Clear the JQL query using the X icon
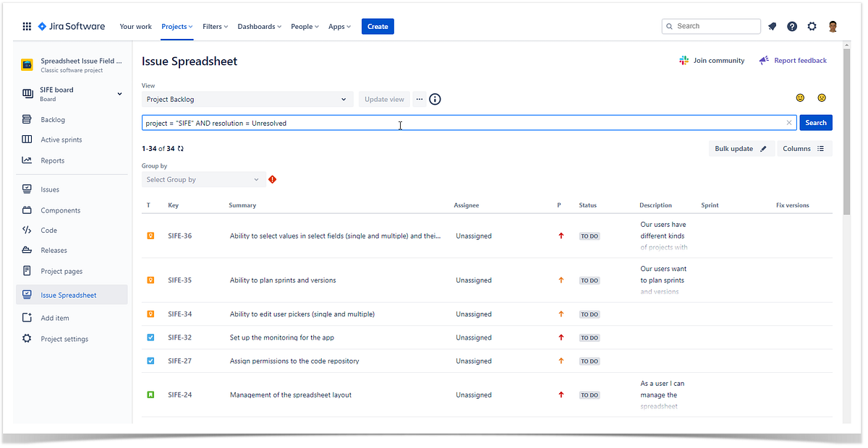 tap(788, 122)
